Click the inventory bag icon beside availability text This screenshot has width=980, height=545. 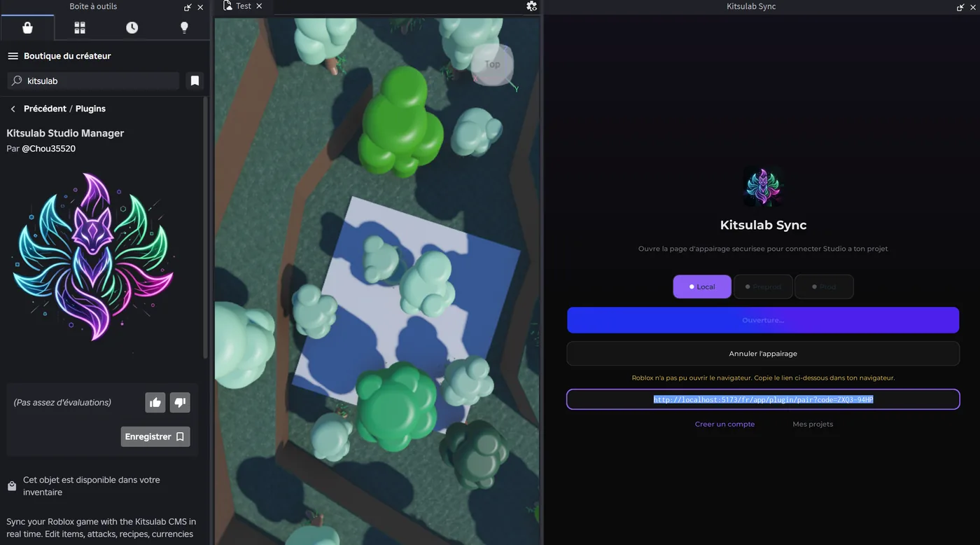tap(12, 486)
